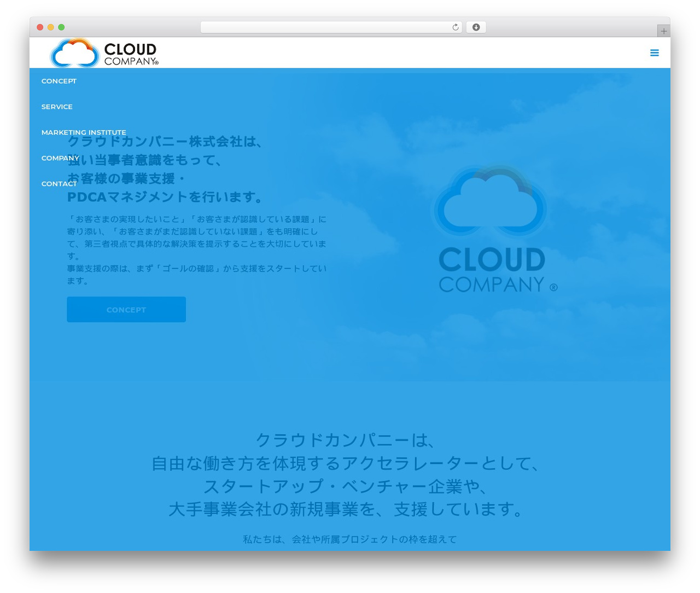The image size is (700, 593).
Task: Click the line 自由な働き方を体現するアクセラレーターとして
Action: coord(346,463)
